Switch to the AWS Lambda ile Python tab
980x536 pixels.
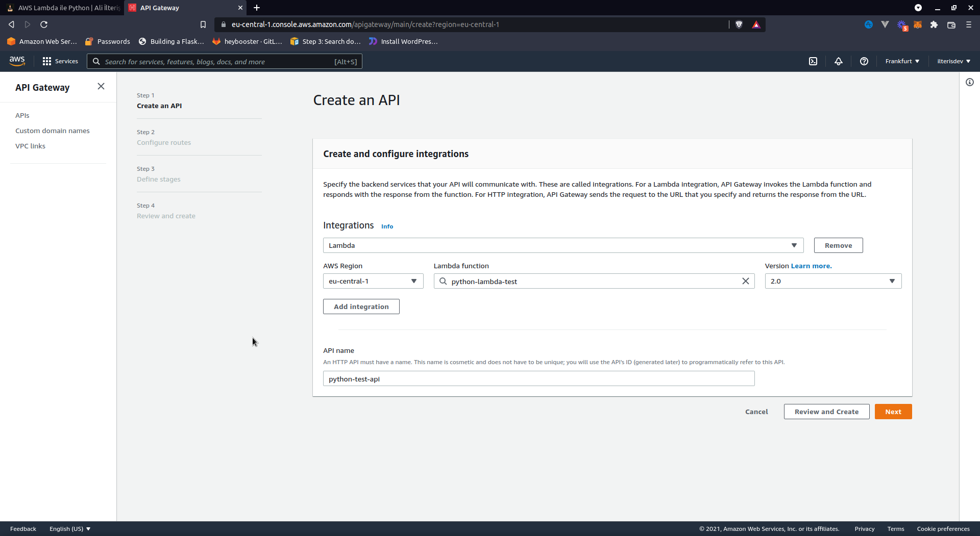pyautogui.click(x=64, y=8)
